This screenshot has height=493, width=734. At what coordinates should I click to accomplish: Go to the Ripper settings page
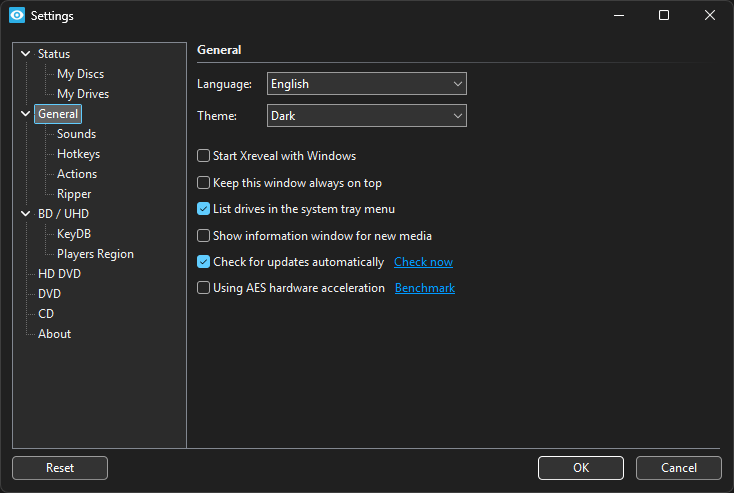point(74,194)
